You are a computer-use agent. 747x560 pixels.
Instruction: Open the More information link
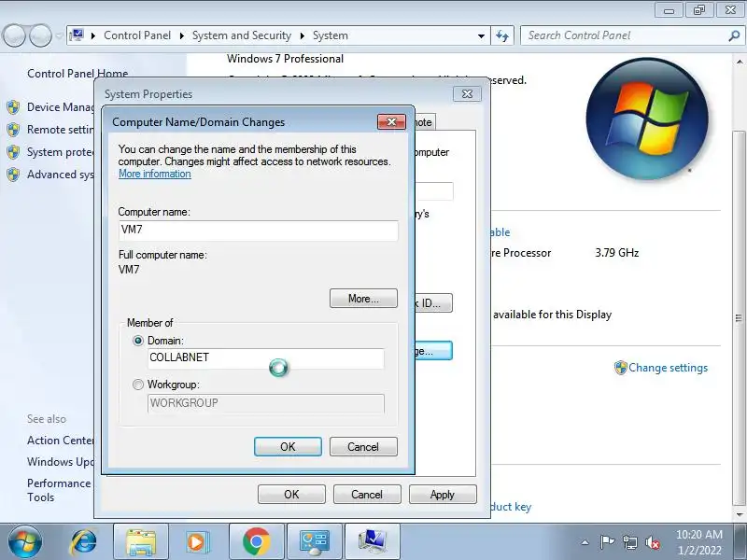click(x=155, y=174)
